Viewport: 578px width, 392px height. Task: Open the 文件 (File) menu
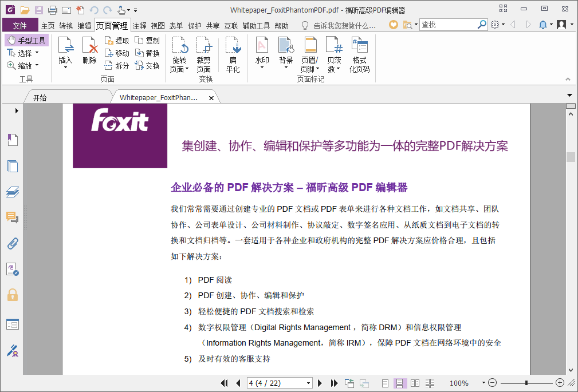point(19,25)
